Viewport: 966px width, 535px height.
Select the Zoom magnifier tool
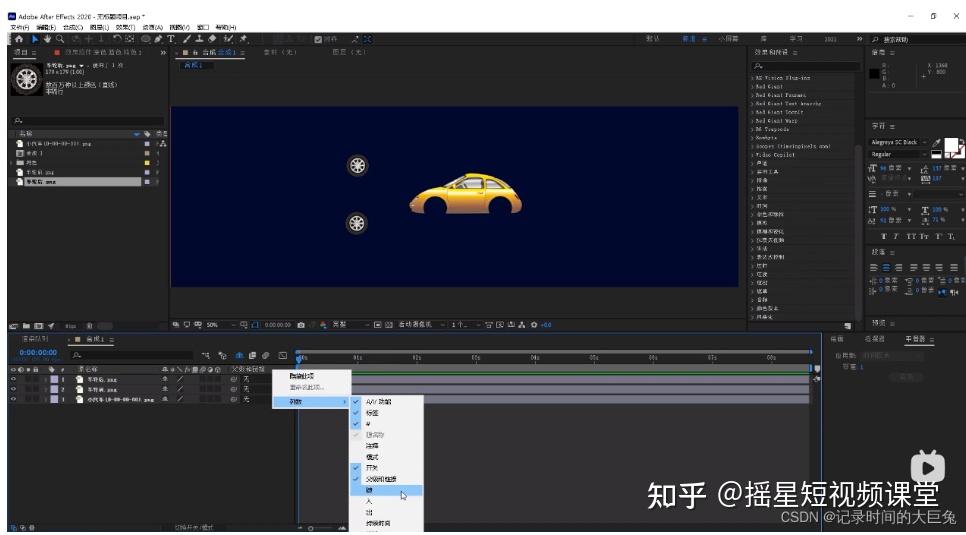coord(61,39)
